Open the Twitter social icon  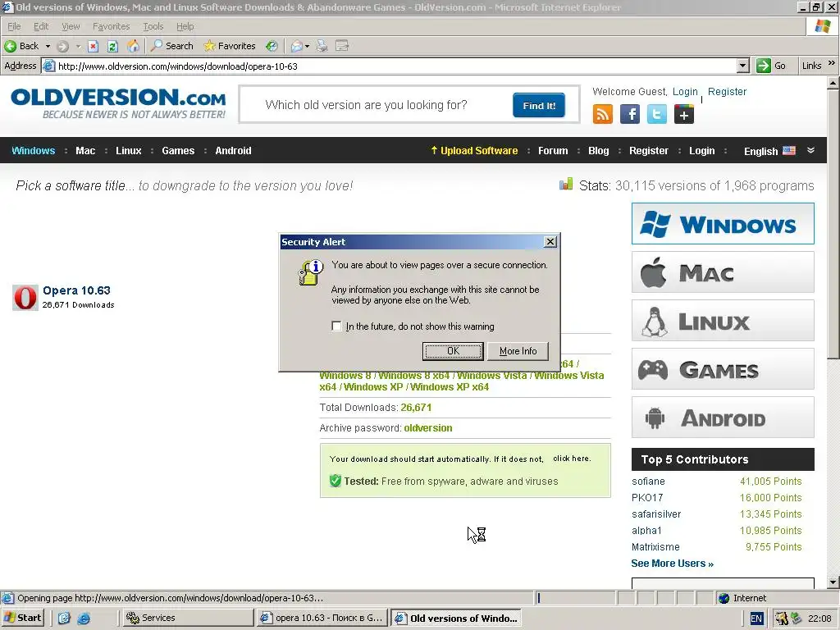657,114
